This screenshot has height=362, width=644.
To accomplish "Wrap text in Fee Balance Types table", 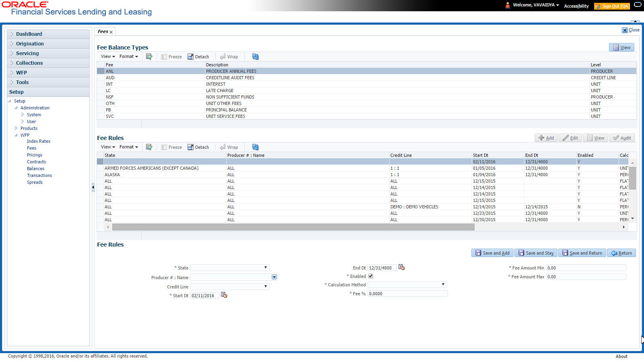I will click(x=229, y=57).
